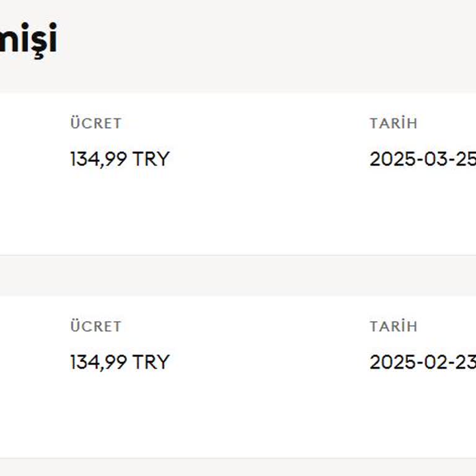
Task: Click TARİH label above 2025-03-25
Action: pos(394,123)
